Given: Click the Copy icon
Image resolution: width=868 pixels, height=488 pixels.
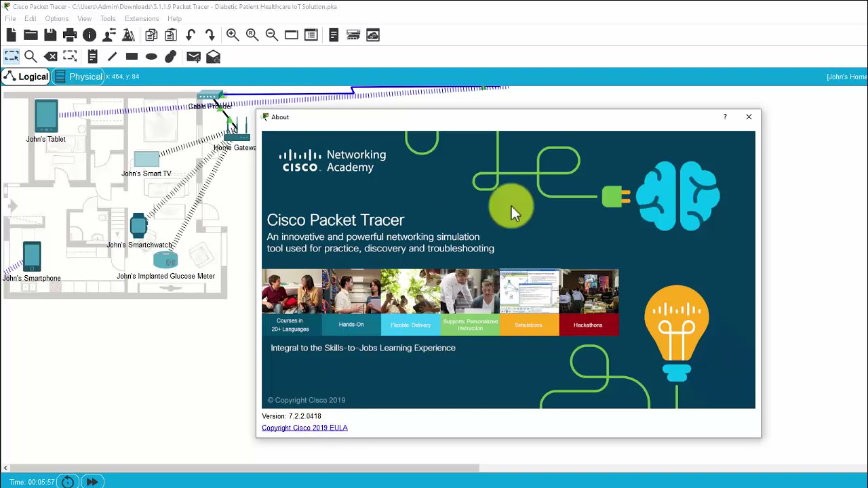Looking at the screenshot, I should 151,35.
